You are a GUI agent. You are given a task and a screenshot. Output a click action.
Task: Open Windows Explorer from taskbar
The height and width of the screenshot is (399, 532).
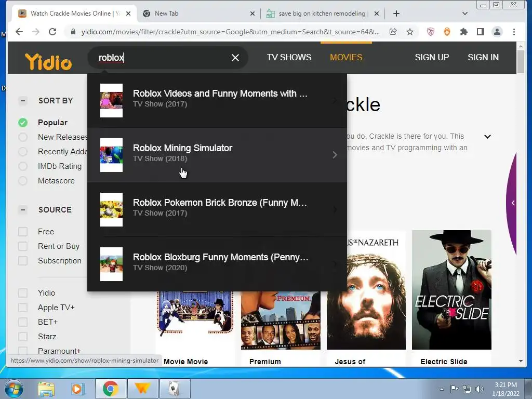46,389
